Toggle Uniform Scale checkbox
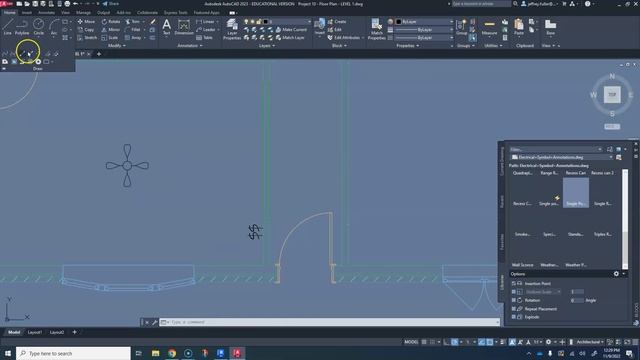This screenshot has width=640, height=360. tap(514, 292)
